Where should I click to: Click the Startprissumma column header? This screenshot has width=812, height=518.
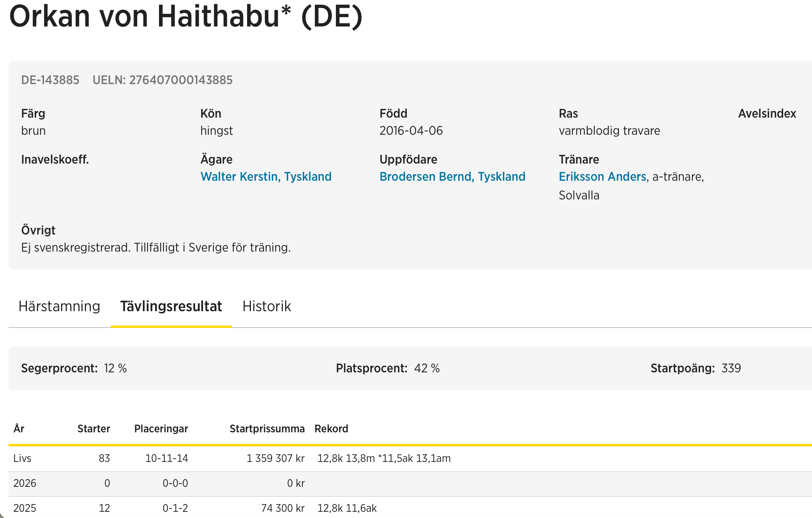(x=267, y=429)
